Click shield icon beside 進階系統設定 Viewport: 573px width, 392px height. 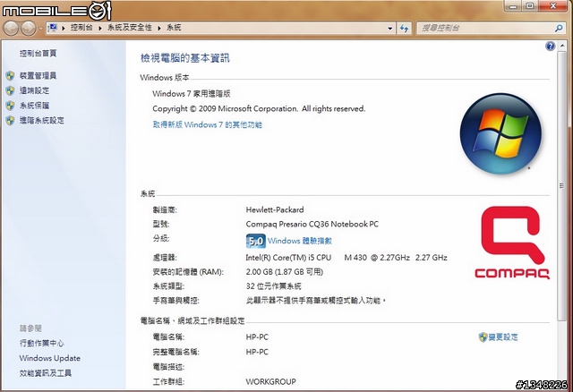click(x=10, y=121)
